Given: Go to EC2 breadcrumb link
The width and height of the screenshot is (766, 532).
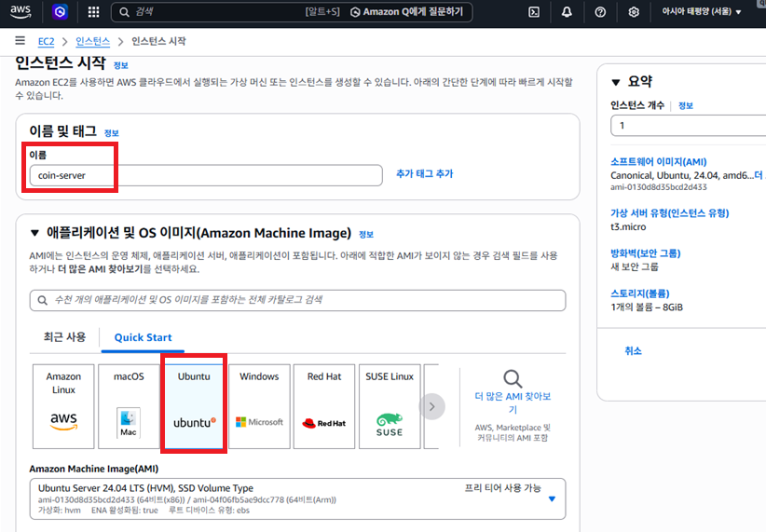Looking at the screenshot, I should tap(46, 42).
